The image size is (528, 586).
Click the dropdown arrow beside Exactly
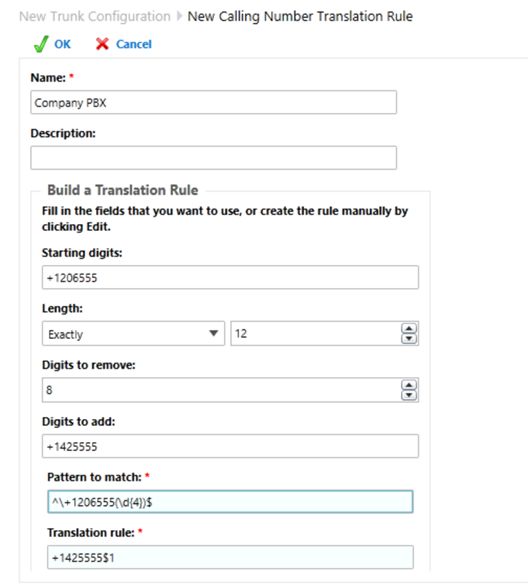213,333
